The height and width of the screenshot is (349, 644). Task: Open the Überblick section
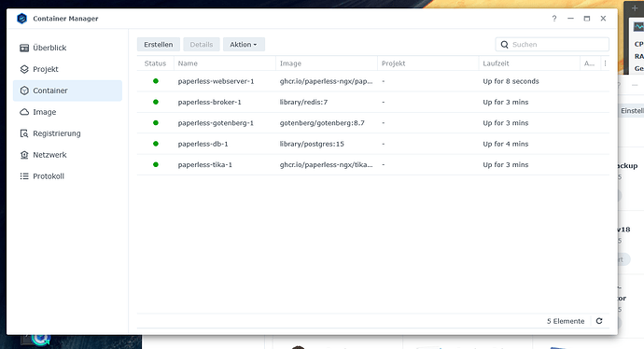click(68, 48)
